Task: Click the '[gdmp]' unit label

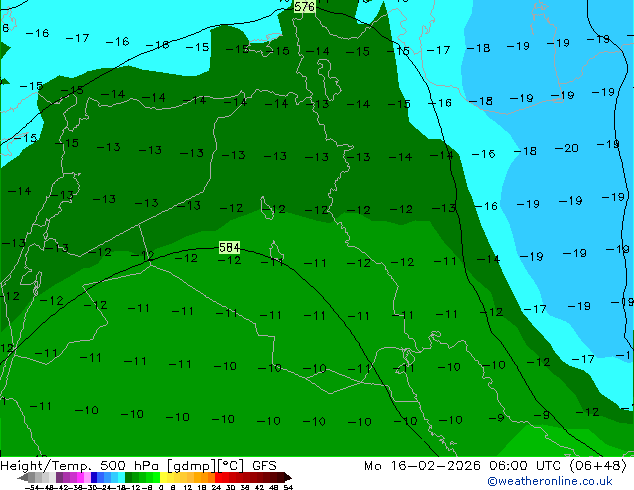Action: (x=191, y=466)
